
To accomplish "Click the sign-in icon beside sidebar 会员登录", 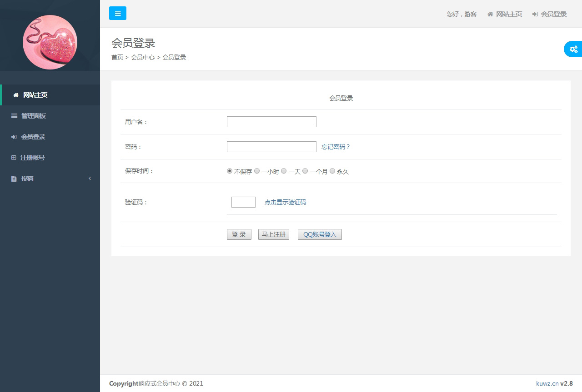I will (14, 137).
